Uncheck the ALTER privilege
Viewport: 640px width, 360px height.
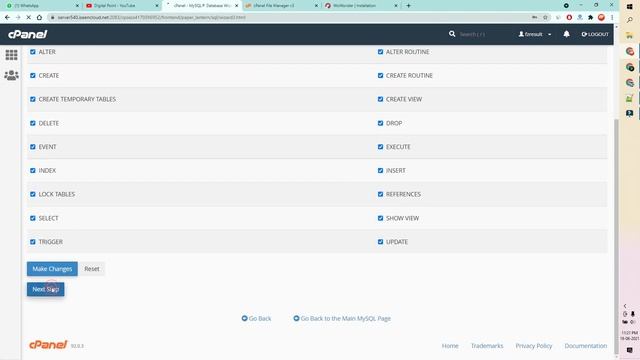coord(33,52)
